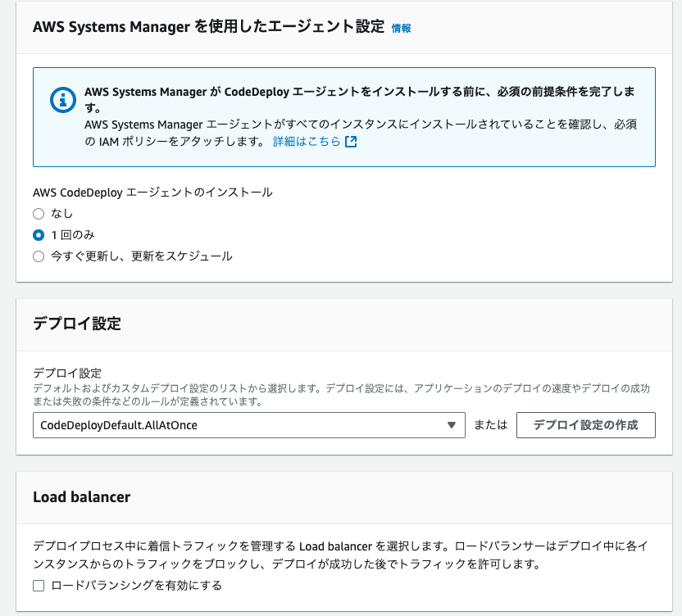Viewport: 682px width, 616px height.
Task: Click the external link icon after 詳細はこちら
Action: coord(351,142)
